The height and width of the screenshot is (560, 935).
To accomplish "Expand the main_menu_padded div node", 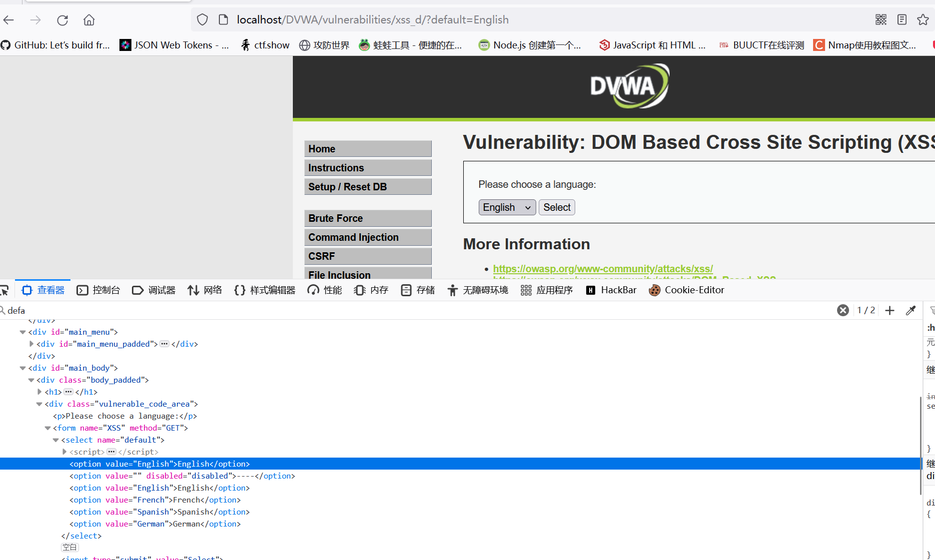I will pos(31,344).
